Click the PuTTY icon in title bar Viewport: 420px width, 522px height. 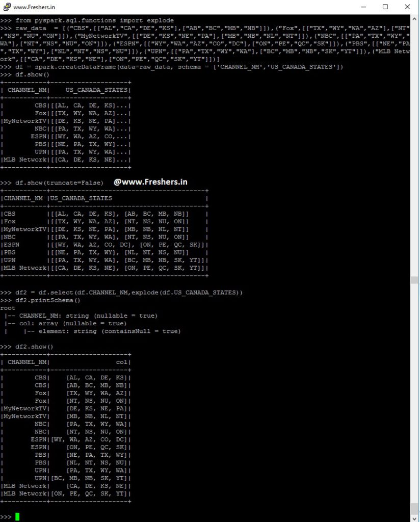[7, 7]
